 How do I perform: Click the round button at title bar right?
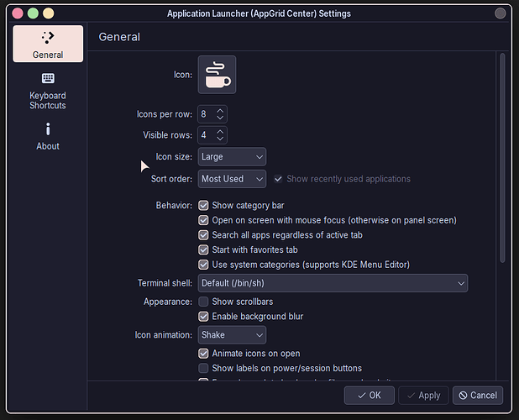[x=501, y=13]
